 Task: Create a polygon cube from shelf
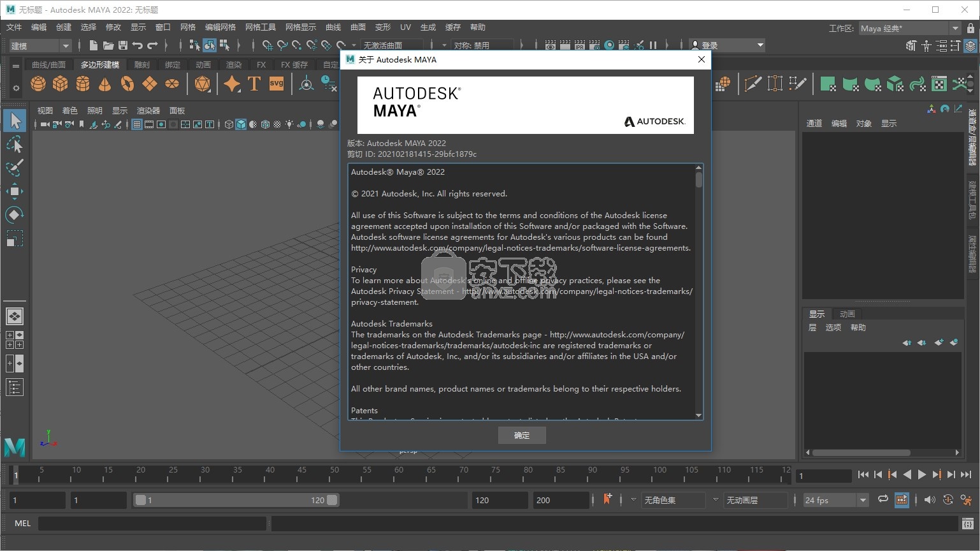click(x=61, y=84)
